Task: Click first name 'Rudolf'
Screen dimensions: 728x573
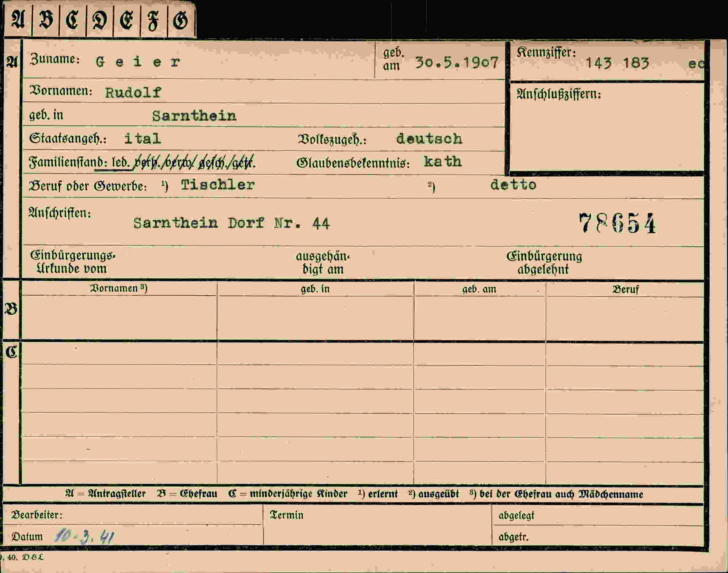Action: 133,93
